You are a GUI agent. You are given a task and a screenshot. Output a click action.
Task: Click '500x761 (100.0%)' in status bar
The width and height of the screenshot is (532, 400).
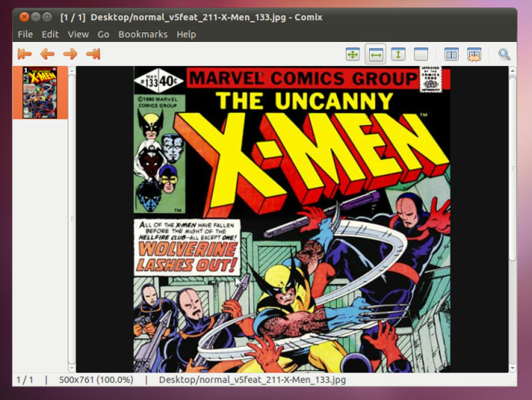click(96, 380)
